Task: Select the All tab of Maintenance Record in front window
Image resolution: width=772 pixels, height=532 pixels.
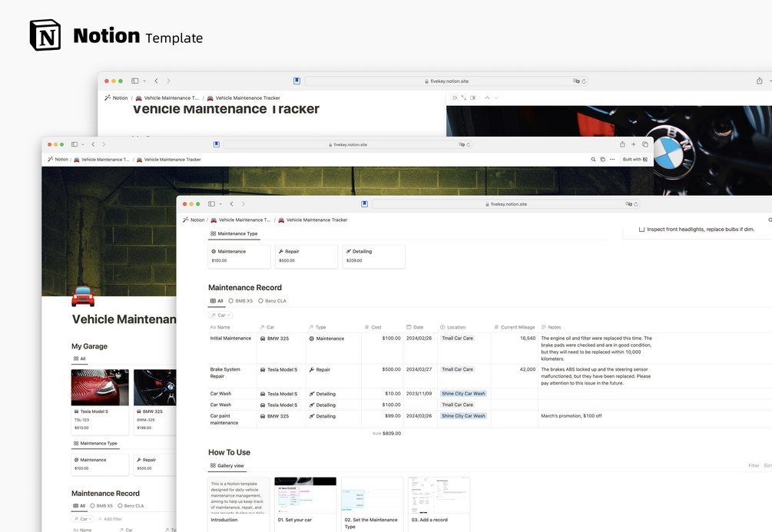Action: tap(217, 301)
